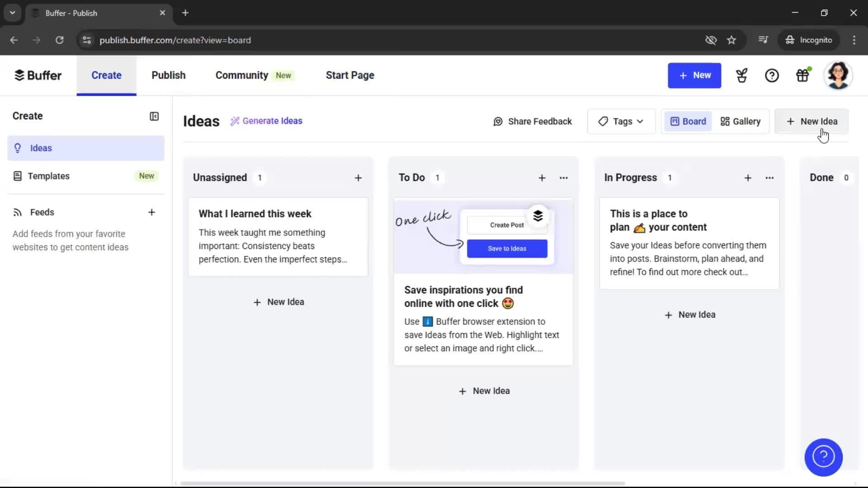Toggle the bookmark star in address bar
The width and height of the screenshot is (868, 488).
[x=731, y=40]
